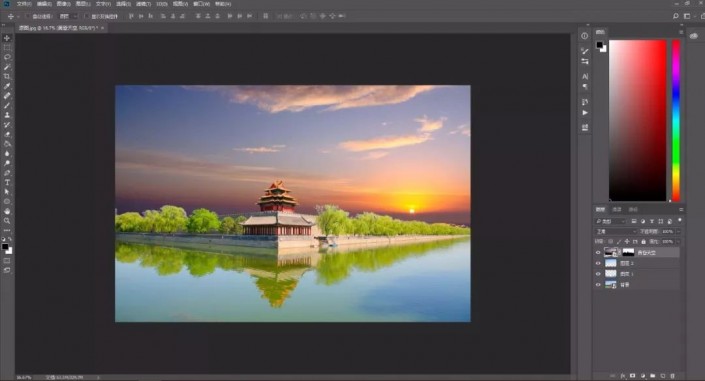Viewport: 705px width, 381px height.
Task: Open the Opacity slider arrow
Action: (x=678, y=231)
